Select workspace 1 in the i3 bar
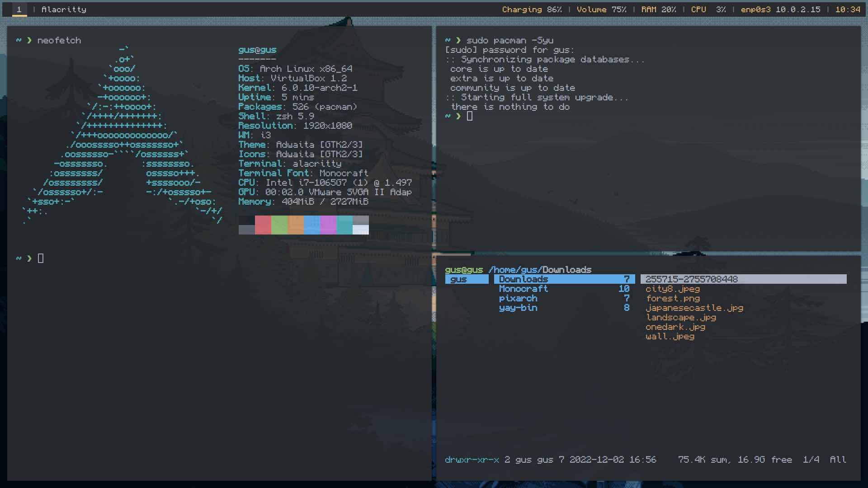868x488 pixels. click(x=19, y=9)
